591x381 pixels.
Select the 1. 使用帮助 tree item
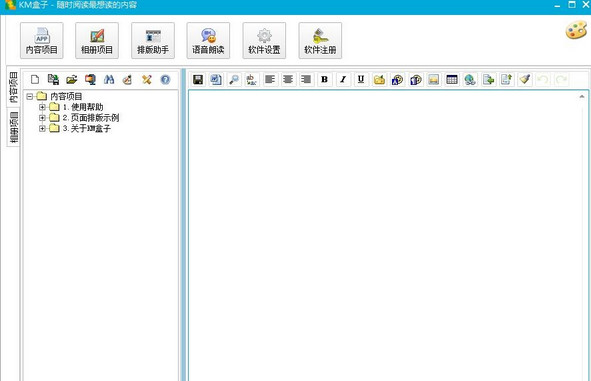(x=83, y=107)
